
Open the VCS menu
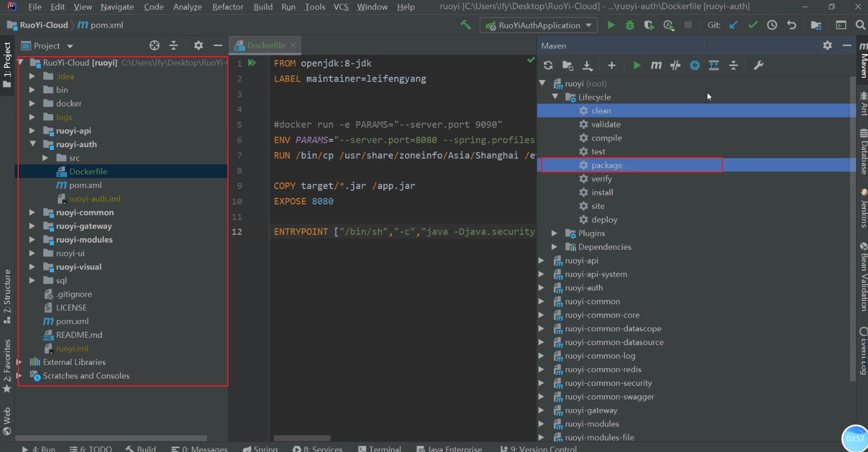coord(341,7)
